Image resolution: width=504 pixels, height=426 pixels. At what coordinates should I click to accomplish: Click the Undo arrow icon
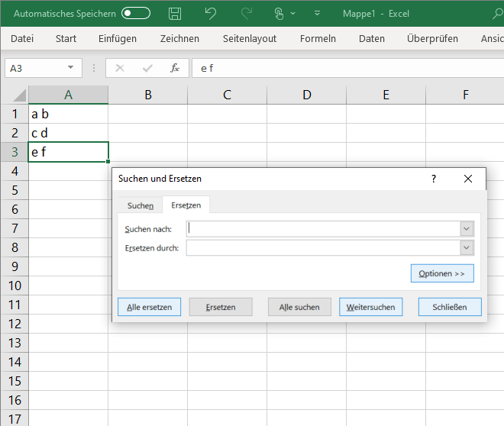click(x=211, y=14)
